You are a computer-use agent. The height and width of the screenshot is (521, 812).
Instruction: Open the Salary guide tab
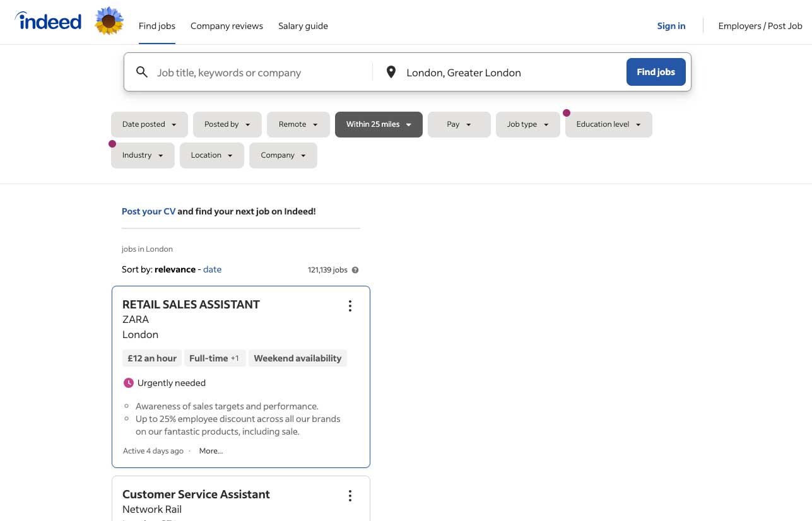[303, 26]
